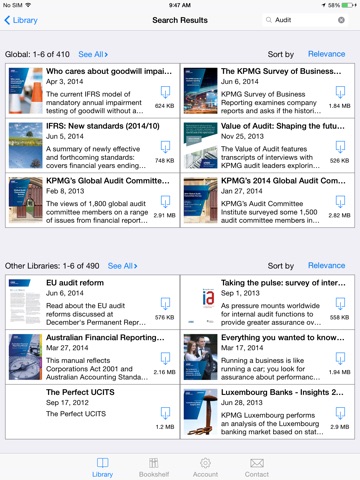Open the Account tab

(x=205, y=467)
